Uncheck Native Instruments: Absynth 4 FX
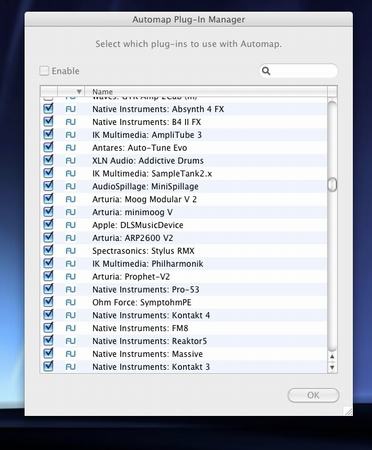Image resolution: width=372 pixels, height=450 pixels. (x=48, y=108)
